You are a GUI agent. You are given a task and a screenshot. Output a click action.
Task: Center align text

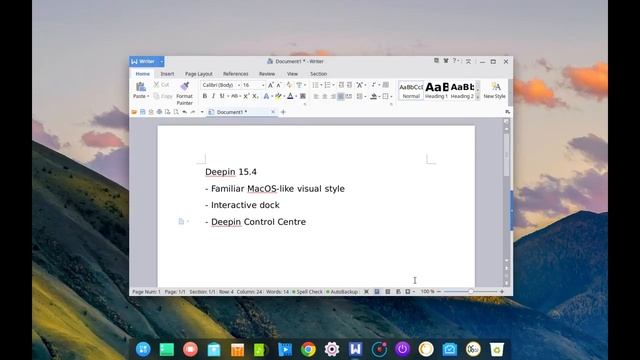point(324,96)
